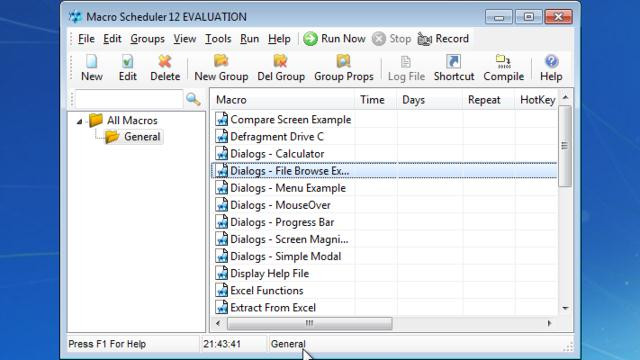Image resolution: width=640 pixels, height=360 pixels.
Task: Create a Shortcut using the toolbar icon
Action: click(x=454, y=68)
